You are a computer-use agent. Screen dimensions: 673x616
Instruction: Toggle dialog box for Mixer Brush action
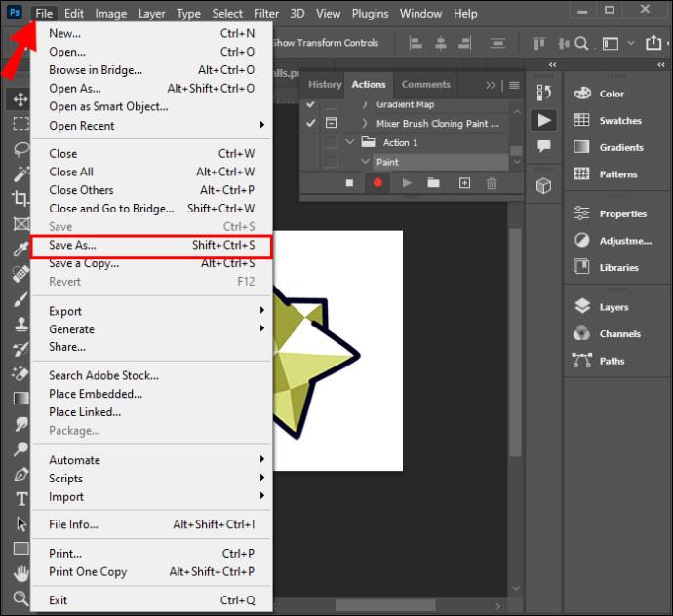click(x=331, y=123)
